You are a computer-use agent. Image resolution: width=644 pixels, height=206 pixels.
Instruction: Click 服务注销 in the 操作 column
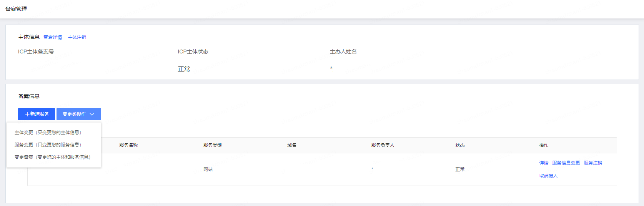593,163
